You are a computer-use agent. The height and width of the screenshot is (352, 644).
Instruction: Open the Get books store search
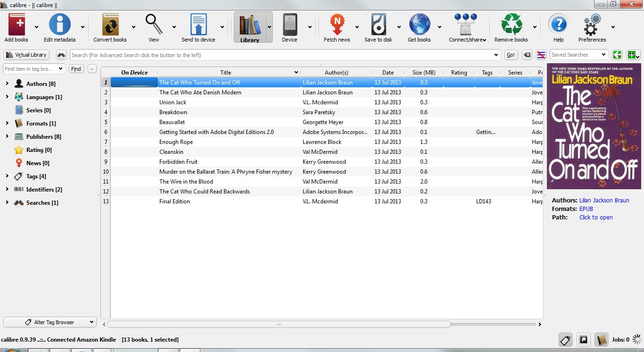(x=419, y=25)
